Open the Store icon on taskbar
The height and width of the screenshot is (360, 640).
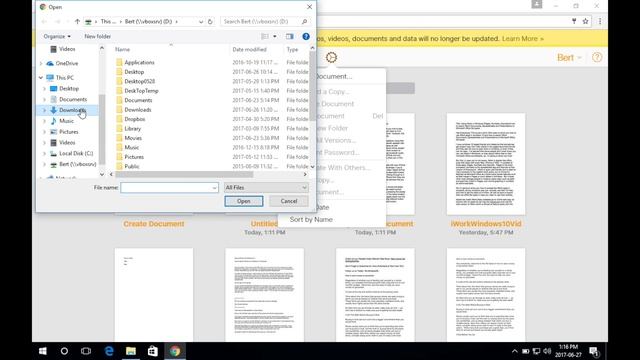point(153,351)
